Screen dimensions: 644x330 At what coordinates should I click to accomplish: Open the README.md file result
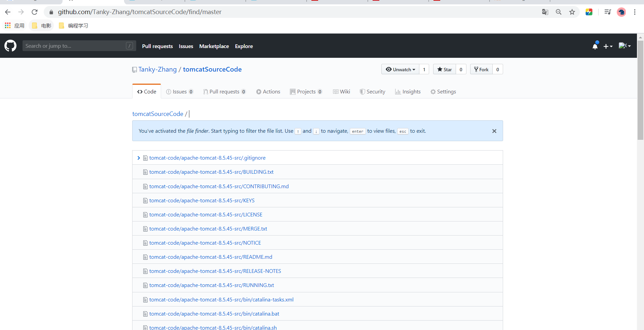[211, 257]
